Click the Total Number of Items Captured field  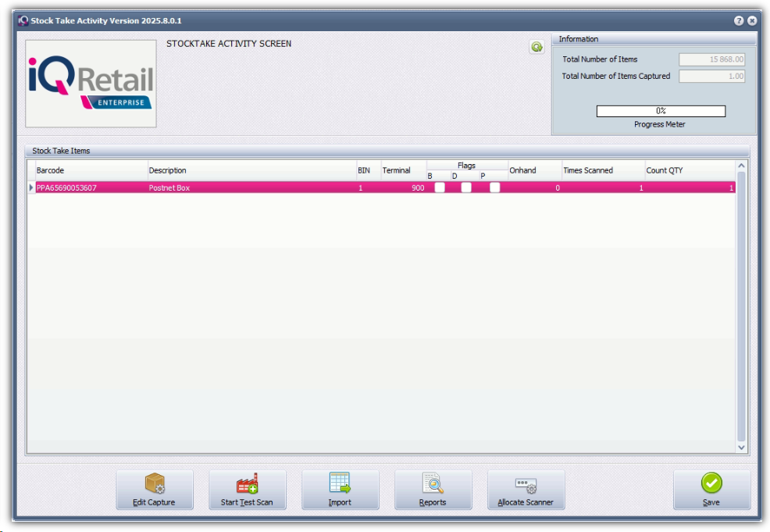coord(711,76)
